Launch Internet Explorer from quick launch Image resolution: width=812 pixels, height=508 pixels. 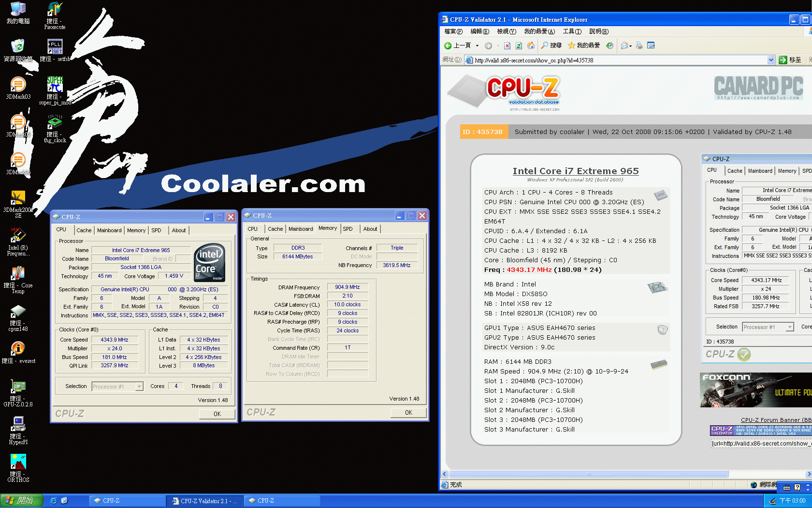[53, 501]
